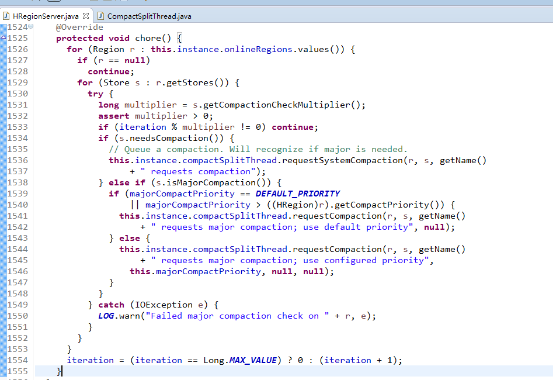Click 'getCompactPriority()' method call
The height and width of the screenshot is (380, 553).
(387, 205)
